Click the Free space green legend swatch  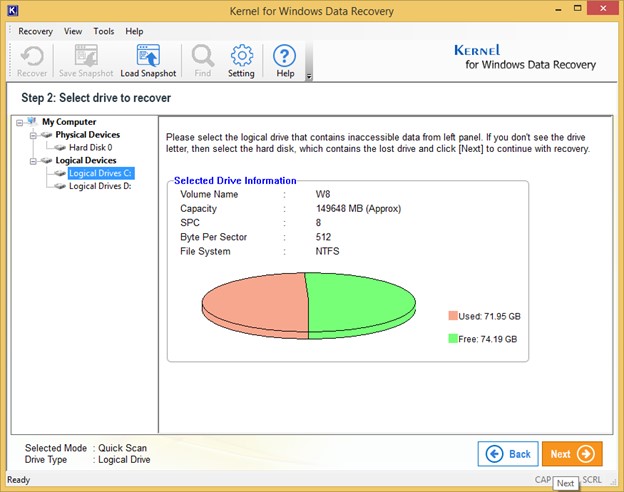pos(452,338)
